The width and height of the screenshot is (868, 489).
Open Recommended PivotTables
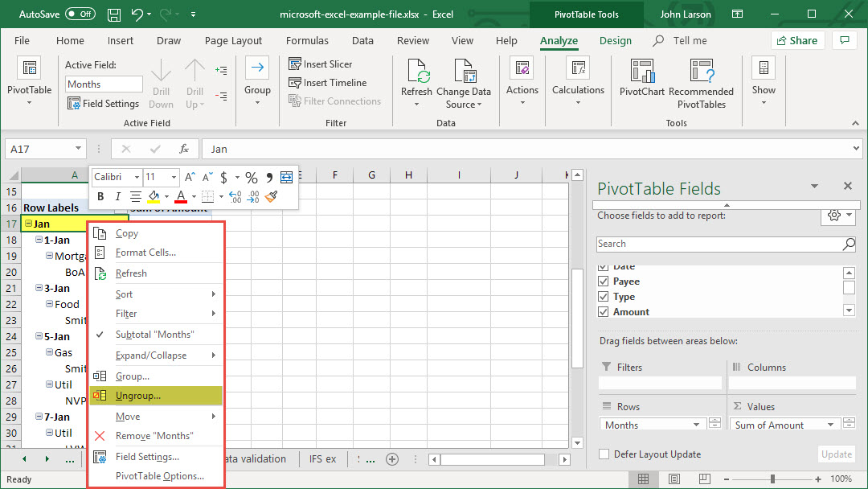701,72
